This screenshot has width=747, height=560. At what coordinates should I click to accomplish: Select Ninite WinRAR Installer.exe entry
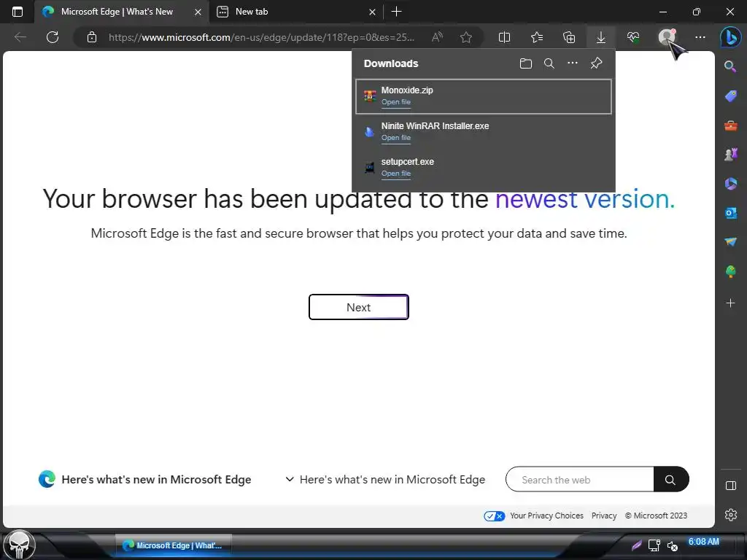click(484, 132)
